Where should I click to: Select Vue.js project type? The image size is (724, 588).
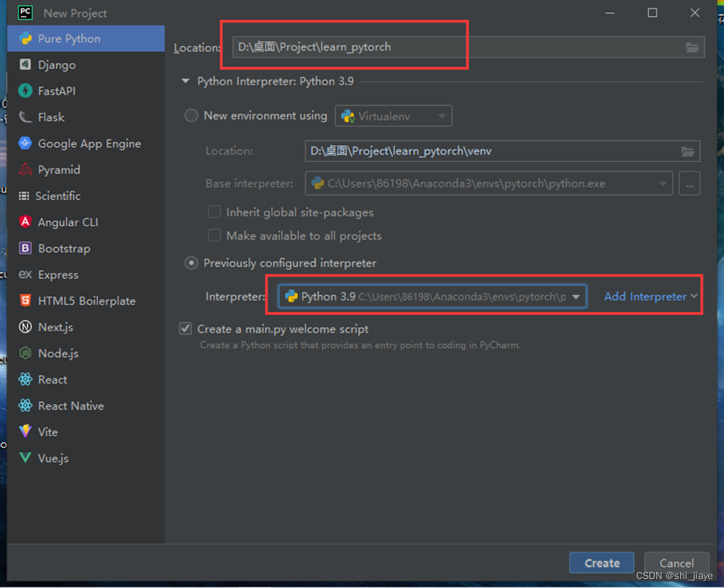[x=86, y=458]
